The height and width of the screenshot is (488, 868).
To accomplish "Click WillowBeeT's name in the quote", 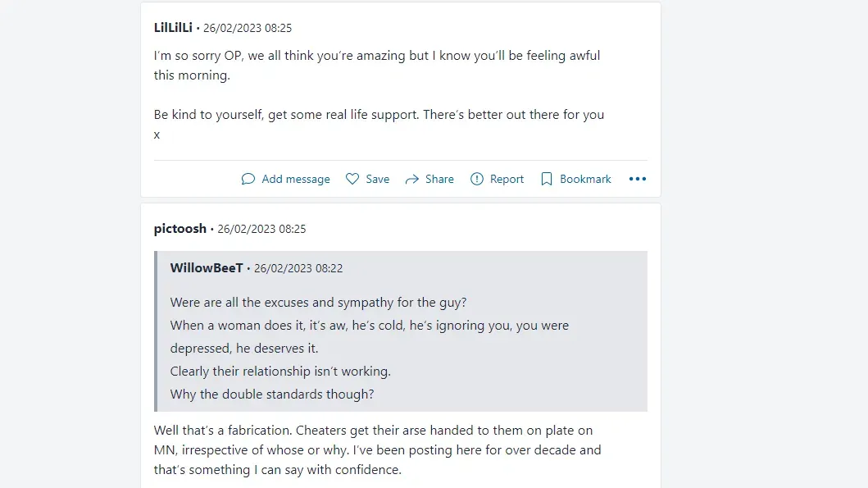I will (x=207, y=268).
